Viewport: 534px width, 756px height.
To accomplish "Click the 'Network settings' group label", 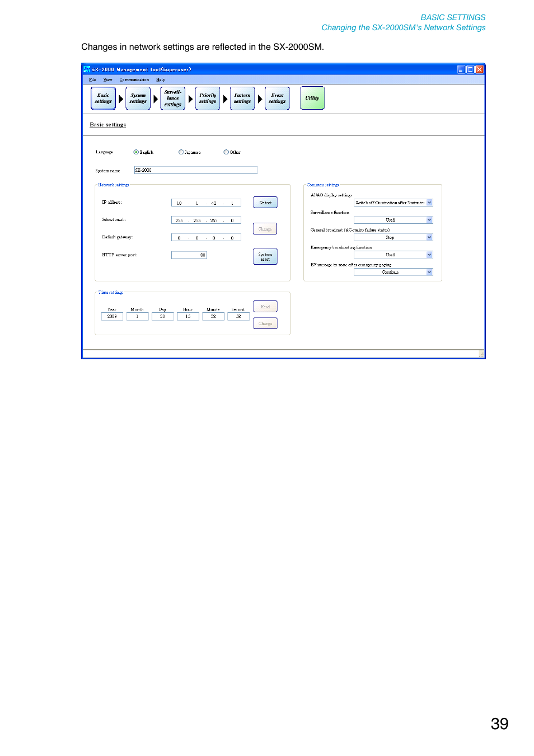I will click(x=114, y=185).
